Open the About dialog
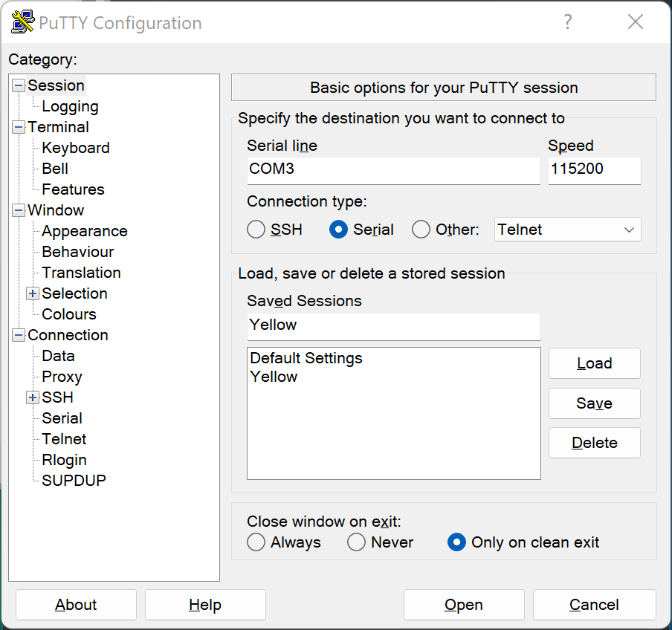672x630 pixels. point(75,604)
